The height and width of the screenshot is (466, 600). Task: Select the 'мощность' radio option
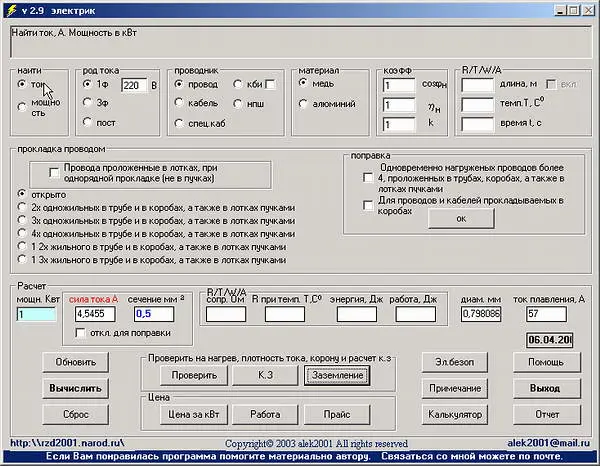24,105
